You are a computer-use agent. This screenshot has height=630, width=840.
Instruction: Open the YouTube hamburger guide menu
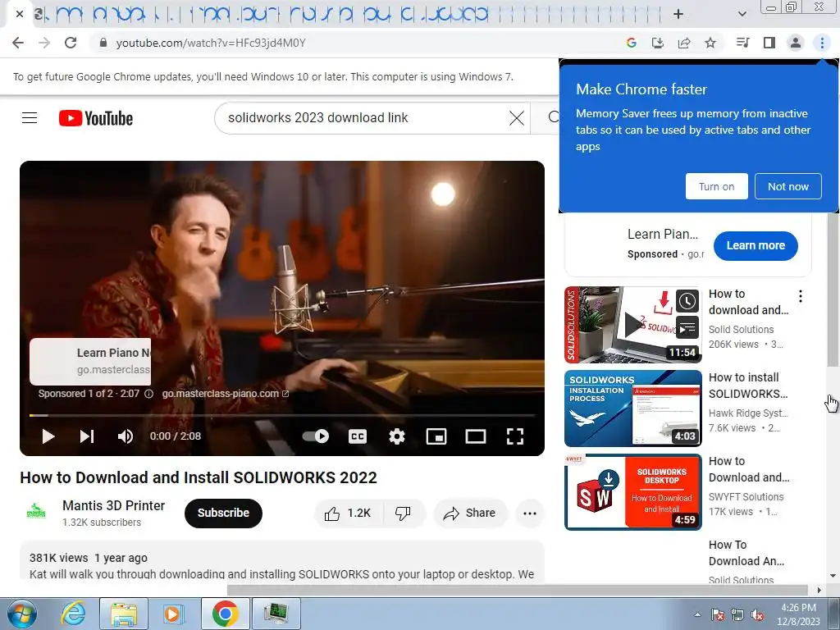[x=30, y=117]
